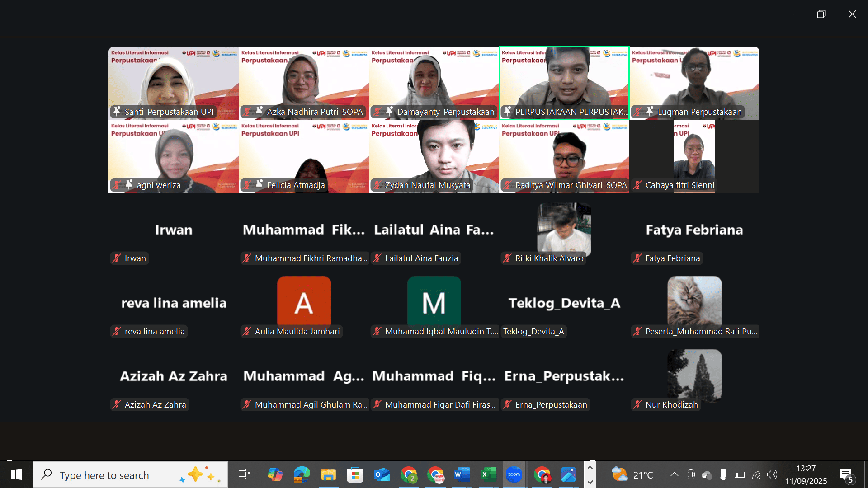Click the Task View icon
The image size is (868, 488).
point(244,474)
